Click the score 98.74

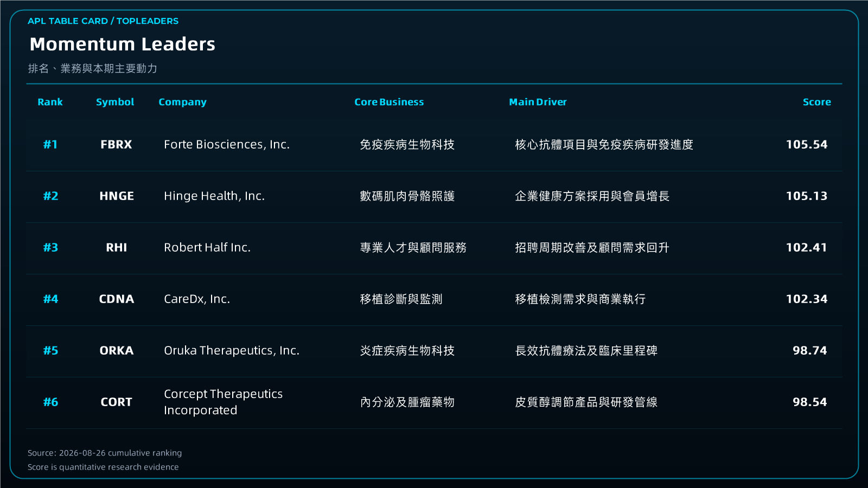click(x=810, y=351)
